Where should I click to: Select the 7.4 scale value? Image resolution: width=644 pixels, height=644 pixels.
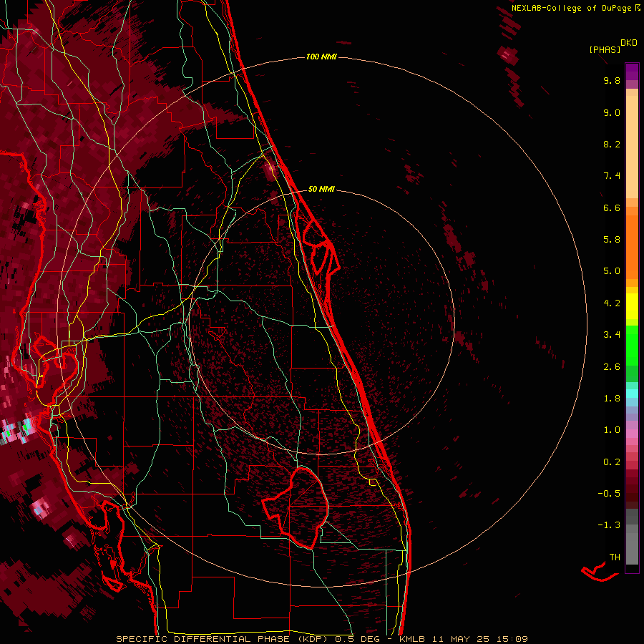[x=612, y=176]
